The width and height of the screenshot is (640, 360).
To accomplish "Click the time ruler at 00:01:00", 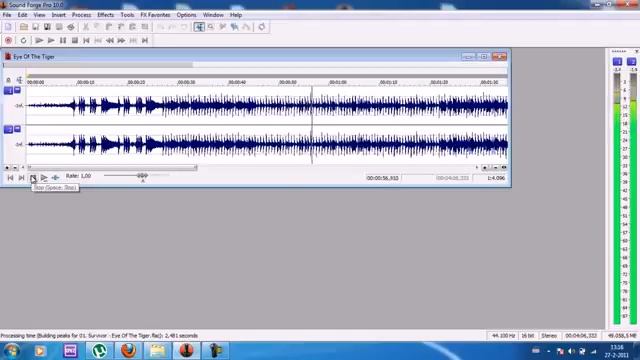I will [x=338, y=82].
